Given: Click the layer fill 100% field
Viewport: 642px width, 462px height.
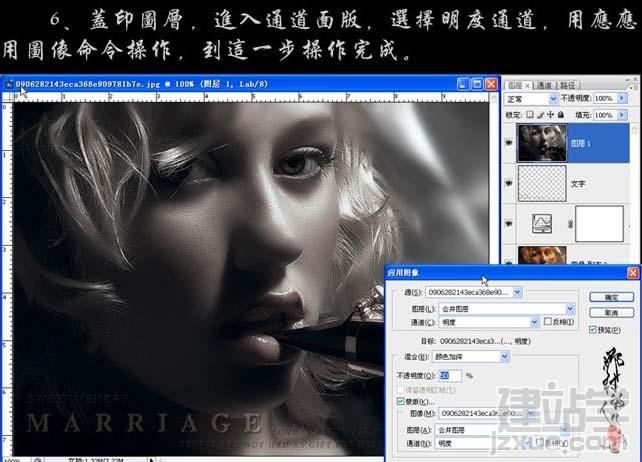Looking at the screenshot, I should (605, 115).
